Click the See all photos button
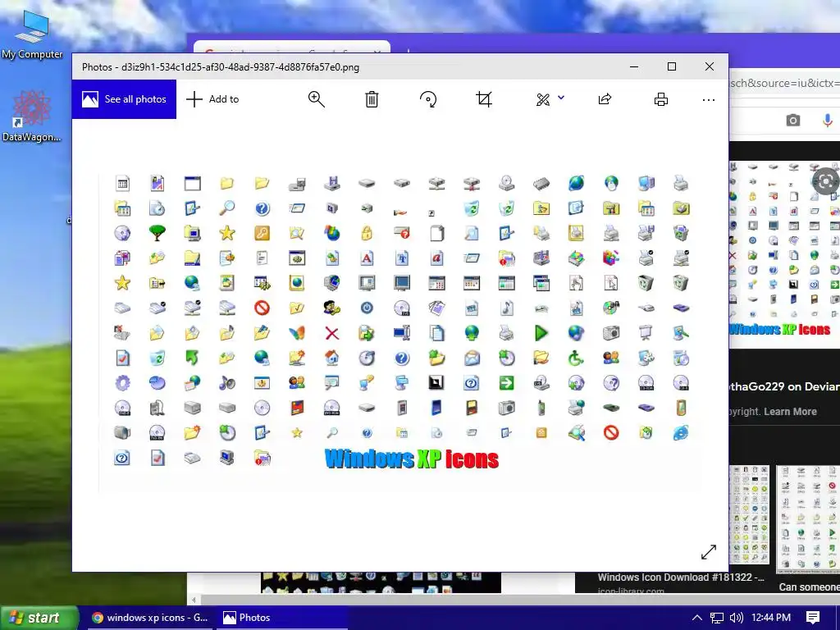The image size is (840, 630). point(125,99)
